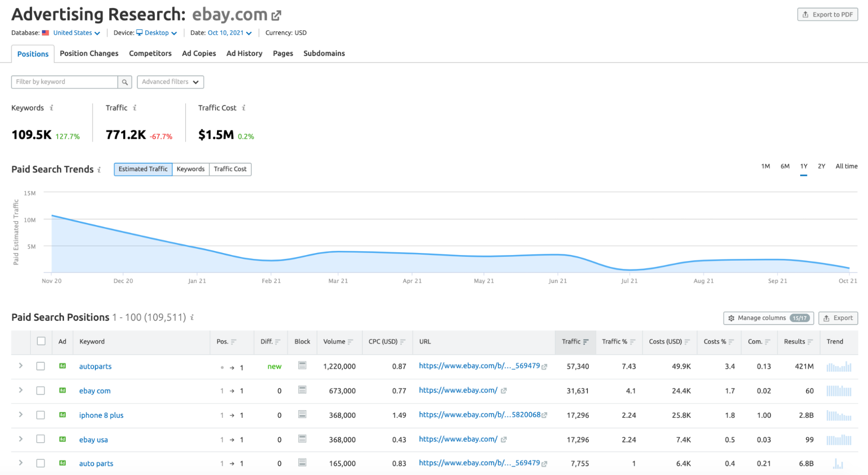This screenshot has height=475, width=868.
Task: Click the trend sparkline for ebay com row
Action: coord(839,391)
